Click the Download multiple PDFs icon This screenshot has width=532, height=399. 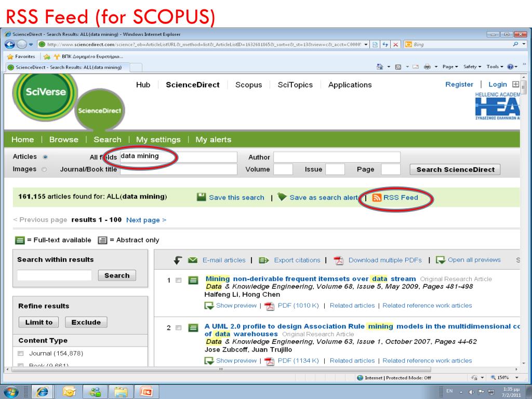point(339,260)
